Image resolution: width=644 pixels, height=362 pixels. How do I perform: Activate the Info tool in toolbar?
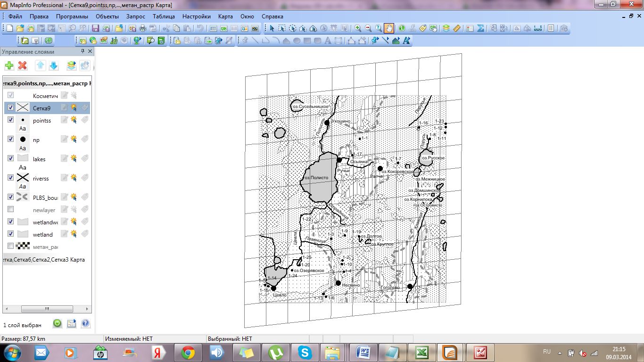click(402, 28)
